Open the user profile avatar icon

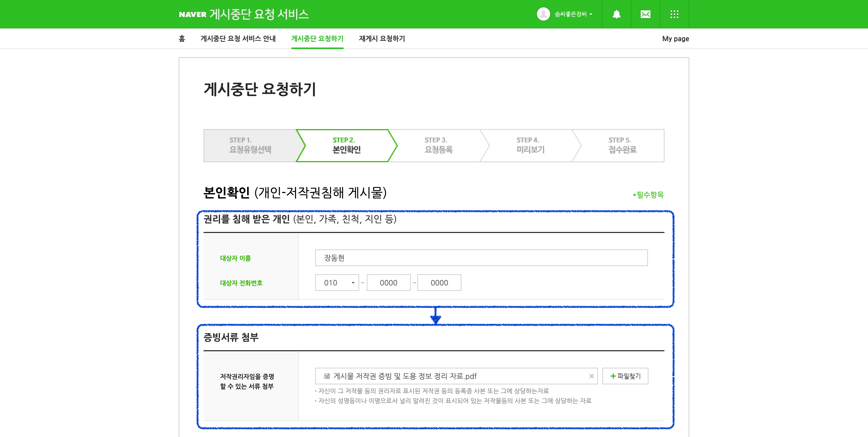coord(543,14)
